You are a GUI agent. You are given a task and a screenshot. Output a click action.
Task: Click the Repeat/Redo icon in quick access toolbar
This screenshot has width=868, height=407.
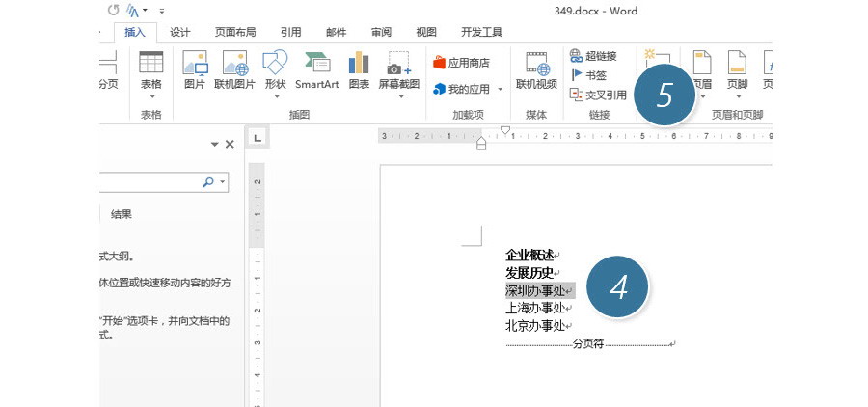point(113,10)
